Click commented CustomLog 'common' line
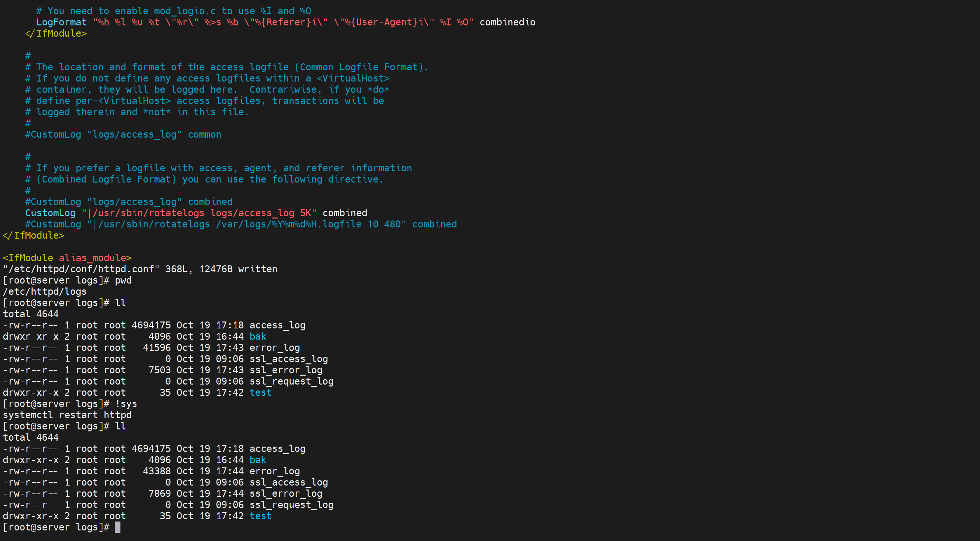The image size is (980, 541). [123, 135]
